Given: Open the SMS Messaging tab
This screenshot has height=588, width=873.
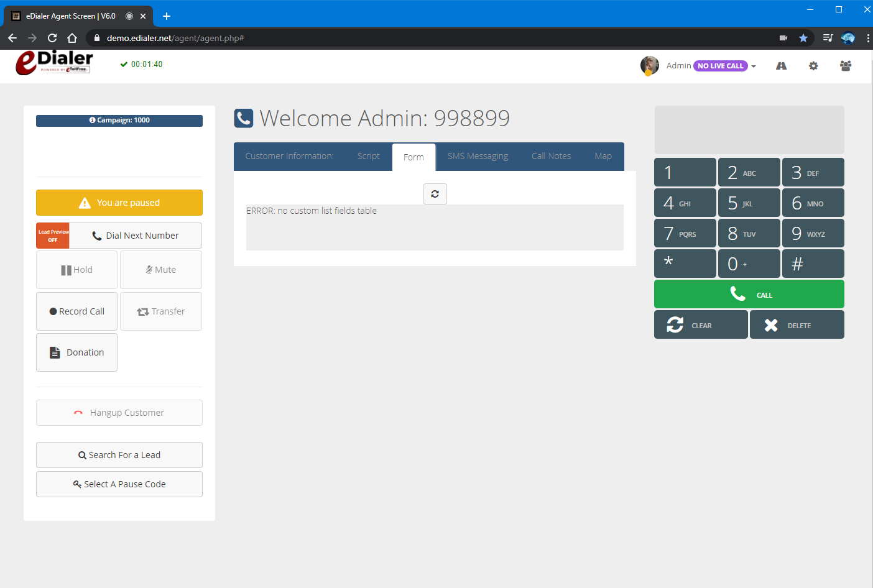Looking at the screenshot, I should (478, 157).
